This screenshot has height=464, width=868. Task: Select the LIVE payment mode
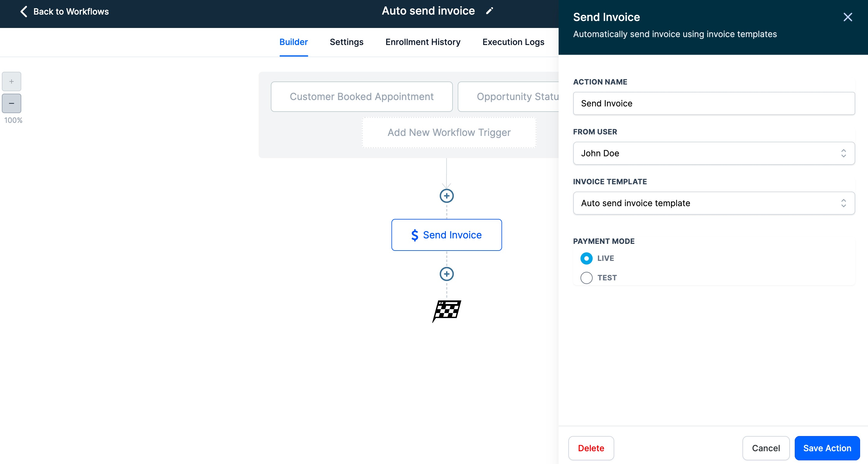[586, 258]
